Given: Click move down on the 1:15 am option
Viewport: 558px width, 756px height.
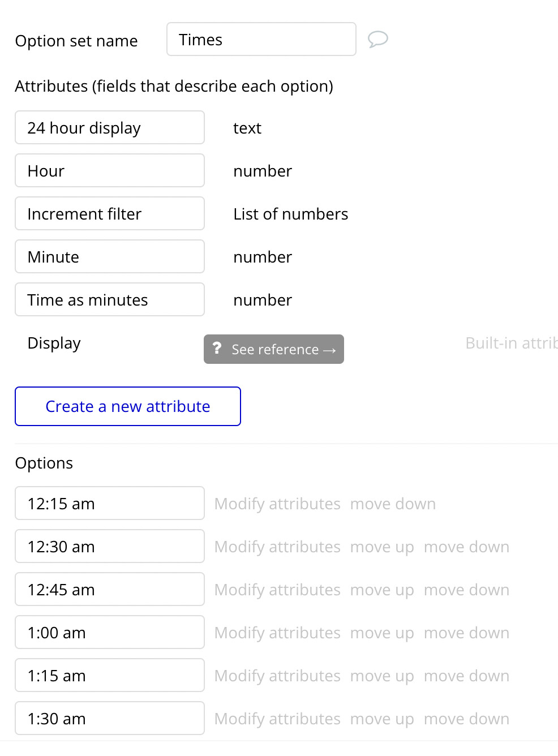Looking at the screenshot, I should click(466, 675).
